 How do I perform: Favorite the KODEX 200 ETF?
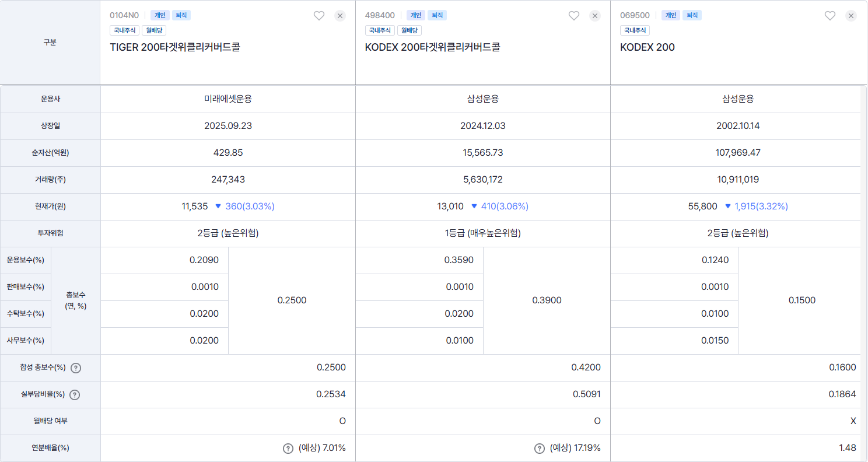829,16
